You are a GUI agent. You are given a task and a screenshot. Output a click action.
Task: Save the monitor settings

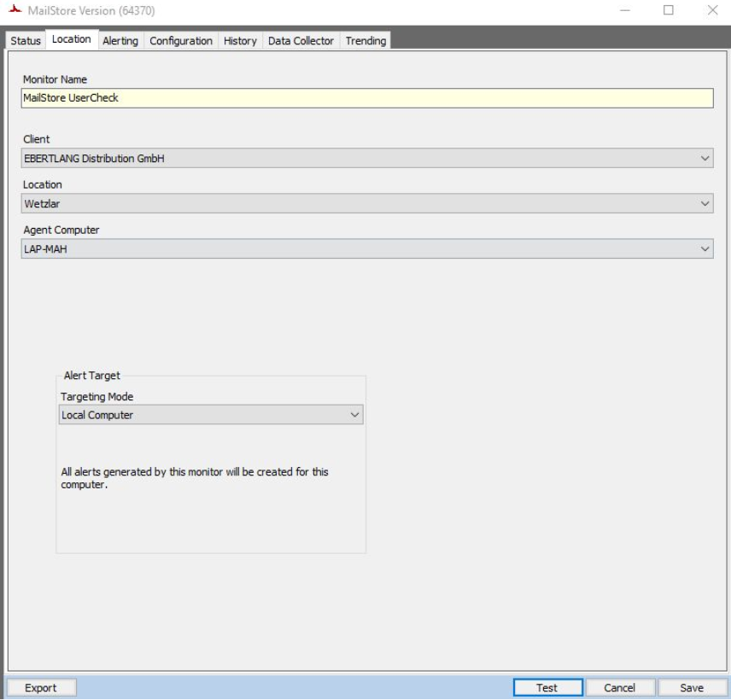[x=692, y=688]
